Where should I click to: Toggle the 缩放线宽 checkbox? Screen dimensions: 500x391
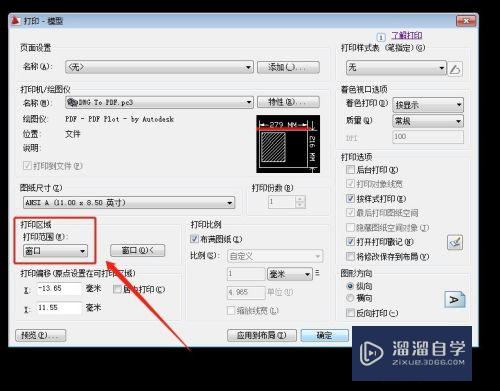(x=231, y=311)
